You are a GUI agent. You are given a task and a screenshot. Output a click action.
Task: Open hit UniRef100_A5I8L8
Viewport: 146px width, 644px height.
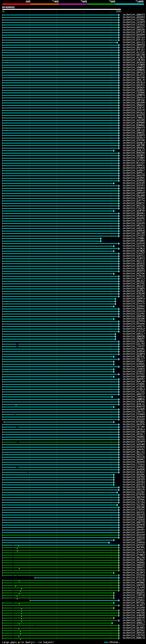pos(134,82)
